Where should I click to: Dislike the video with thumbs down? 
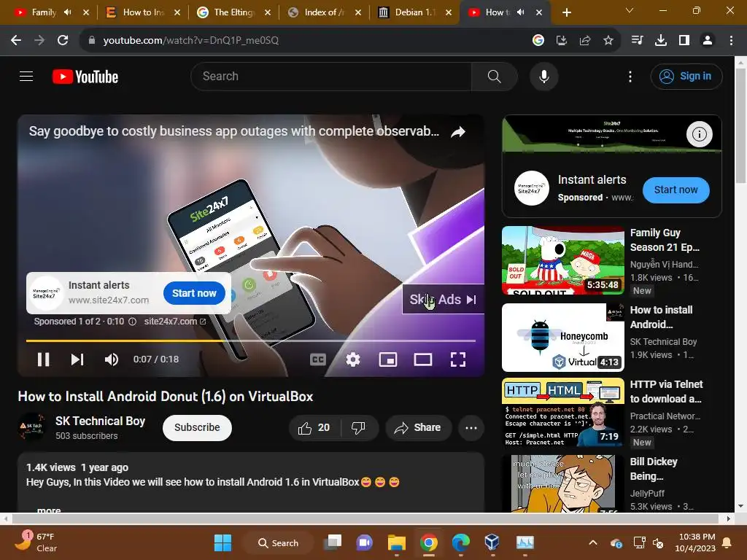(358, 427)
